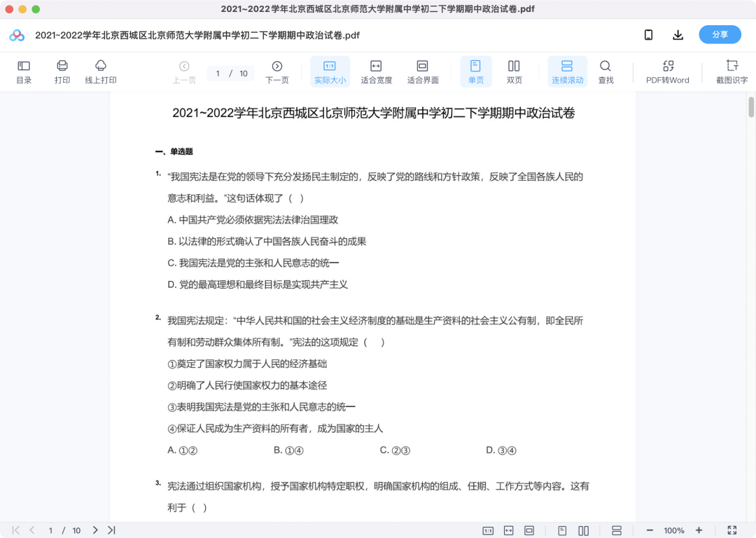The width and height of the screenshot is (756, 538).
Task: Click the document title heading text
Action: (374, 113)
